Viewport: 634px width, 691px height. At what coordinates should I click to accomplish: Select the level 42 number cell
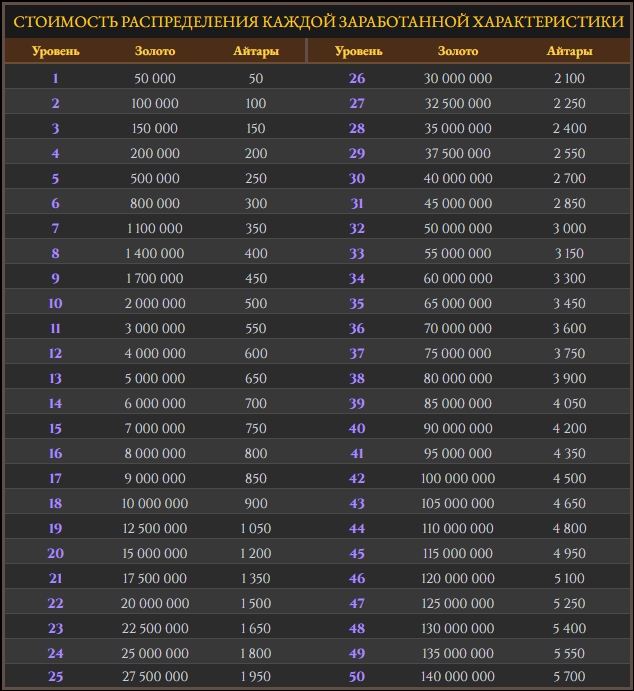[357, 479]
